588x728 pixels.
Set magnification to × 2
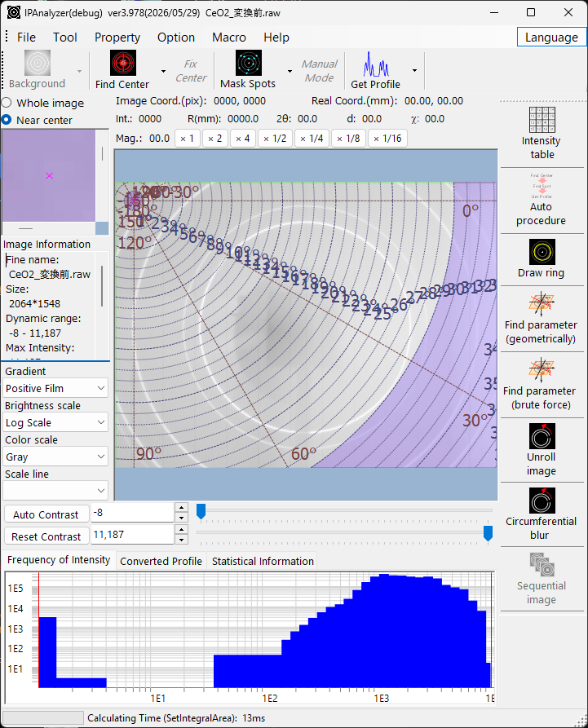click(x=215, y=139)
